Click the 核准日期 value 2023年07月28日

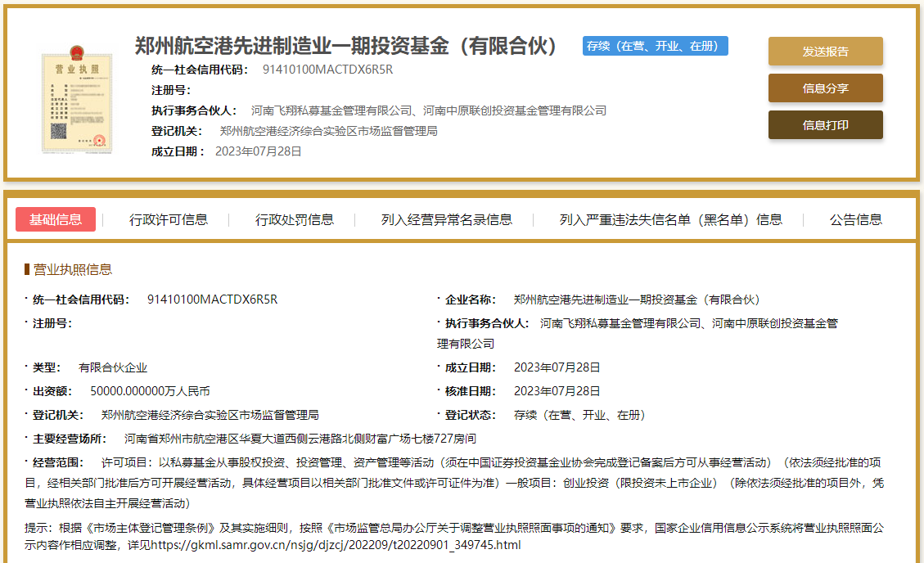tap(557, 391)
